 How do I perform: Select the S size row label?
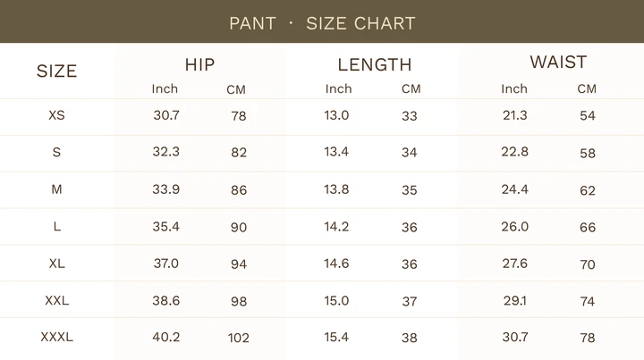tap(56, 152)
